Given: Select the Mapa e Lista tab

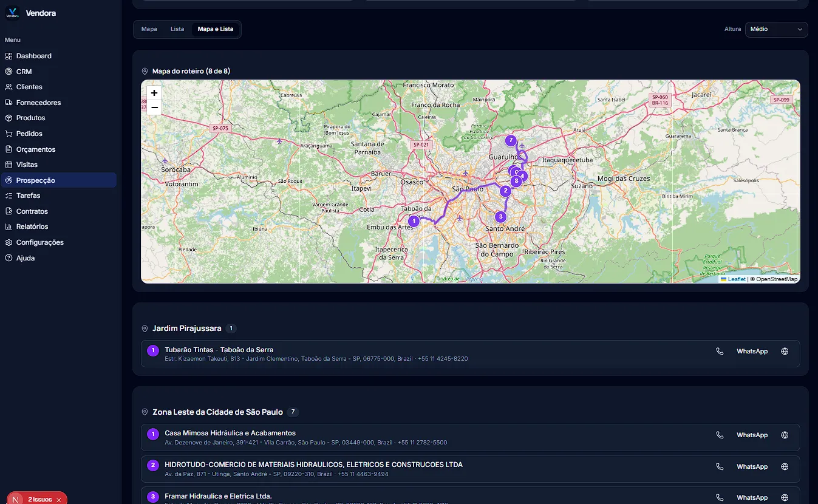Looking at the screenshot, I should click(x=216, y=29).
